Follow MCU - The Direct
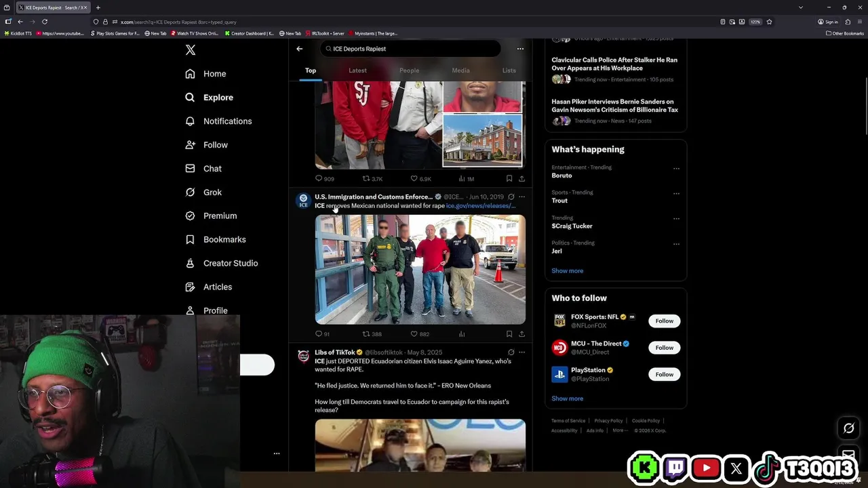This screenshot has height=488, width=868. click(665, 348)
